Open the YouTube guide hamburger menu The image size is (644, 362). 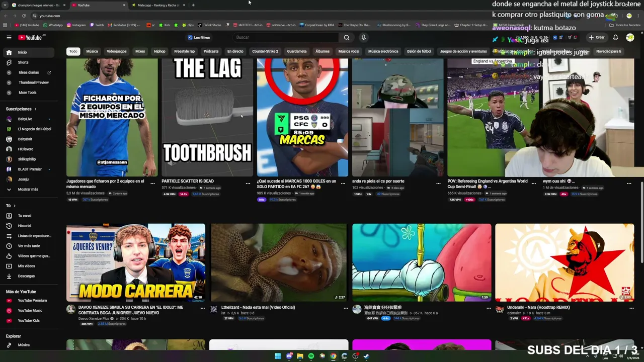coord(9,37)
